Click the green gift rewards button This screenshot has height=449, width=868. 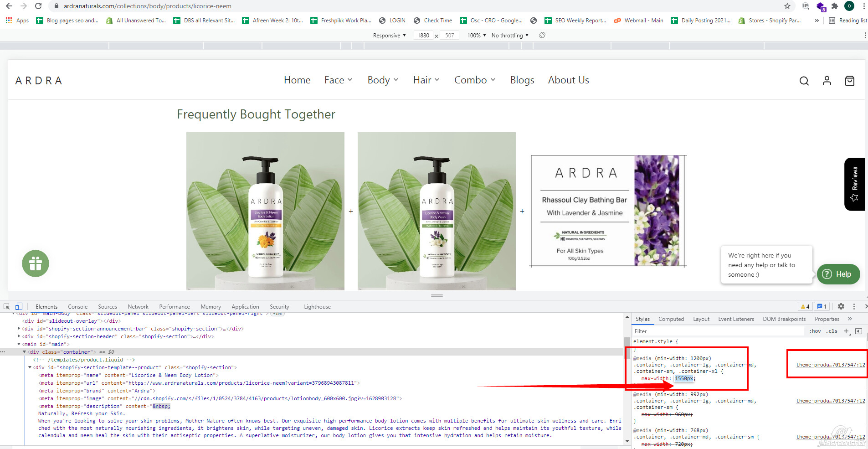pos(36,263)
